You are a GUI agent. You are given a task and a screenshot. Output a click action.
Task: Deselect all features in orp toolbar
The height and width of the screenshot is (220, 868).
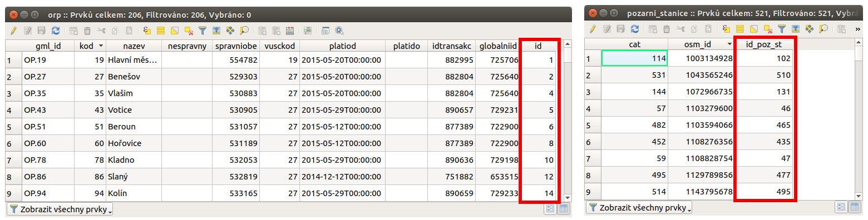click(189, 31)
